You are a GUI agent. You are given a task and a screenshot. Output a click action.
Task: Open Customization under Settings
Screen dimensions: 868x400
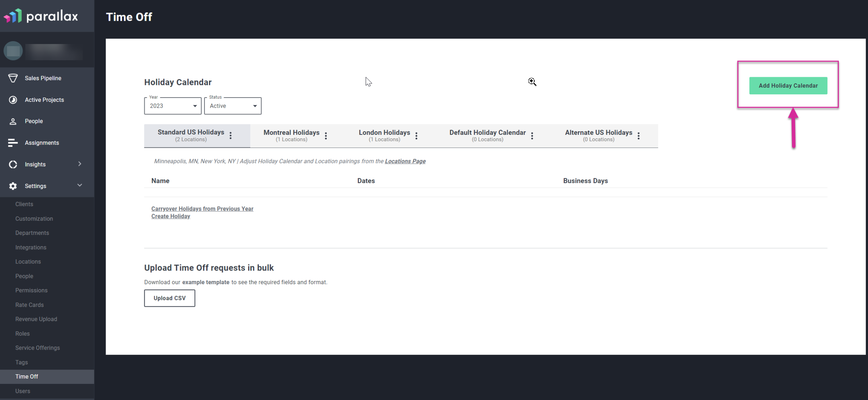click(x=34, y=219)
